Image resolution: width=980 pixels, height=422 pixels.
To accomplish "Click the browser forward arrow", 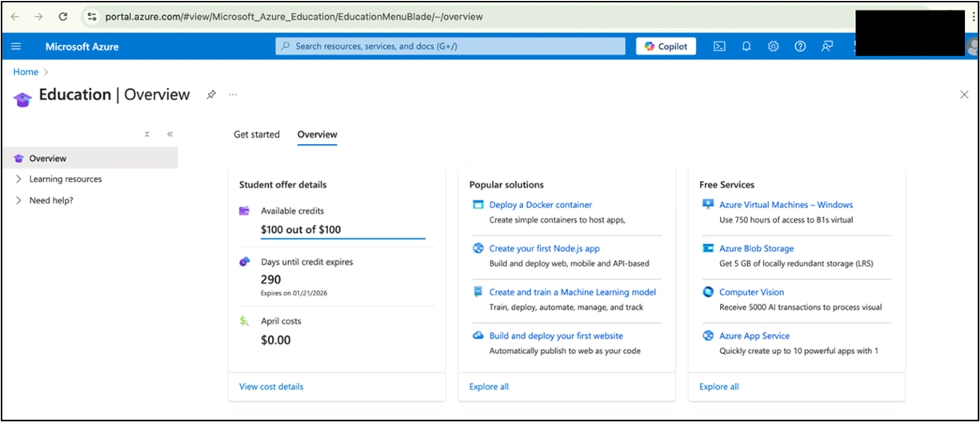I will (38, 16).
